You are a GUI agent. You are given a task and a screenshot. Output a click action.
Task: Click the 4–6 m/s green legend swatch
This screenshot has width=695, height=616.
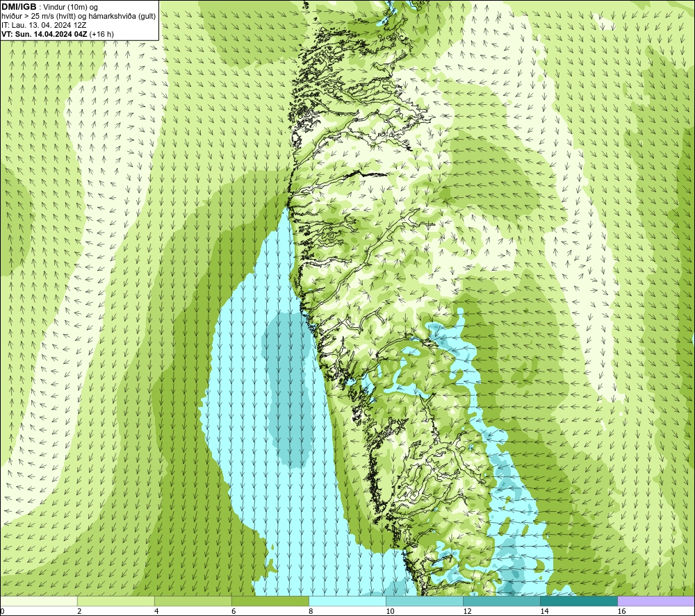click(193, 601)
